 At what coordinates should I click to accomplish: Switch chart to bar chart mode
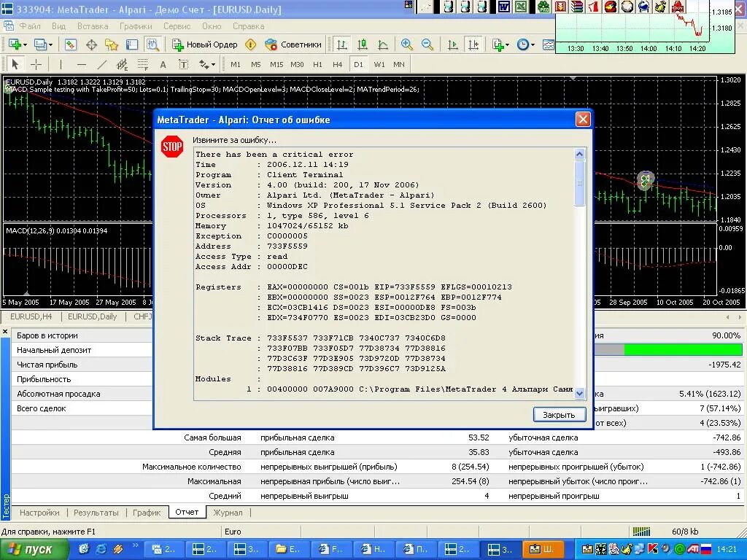[341, 44]
